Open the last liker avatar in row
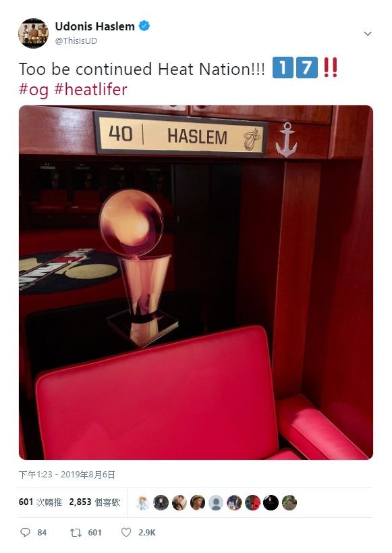The image size is (392, 553). coord(289,502)
